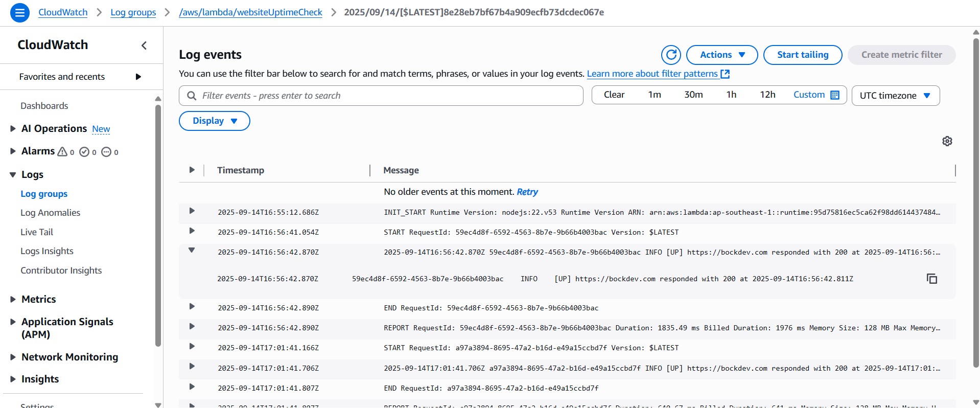Collapse the expanded 16:56:42.870Z log row
This screenshot has height=408, width=980.
coord(192,251)
